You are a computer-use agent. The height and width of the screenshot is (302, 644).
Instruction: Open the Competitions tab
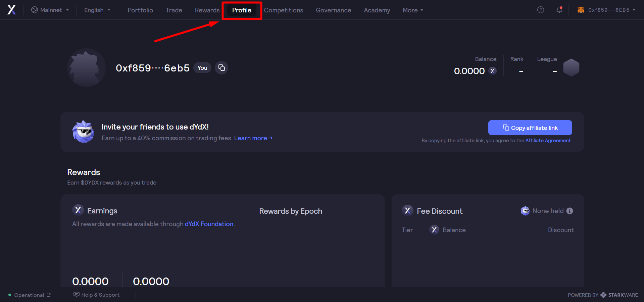(284, 10)
